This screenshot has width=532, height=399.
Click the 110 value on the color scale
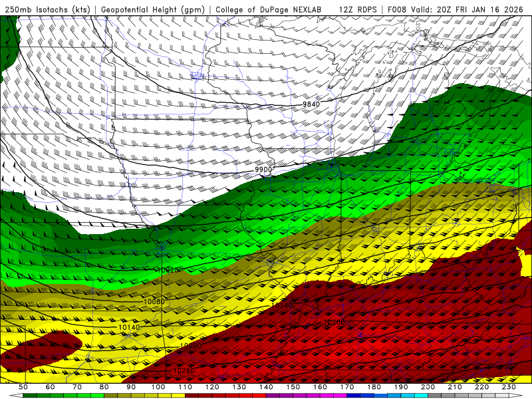click(186, 387)
